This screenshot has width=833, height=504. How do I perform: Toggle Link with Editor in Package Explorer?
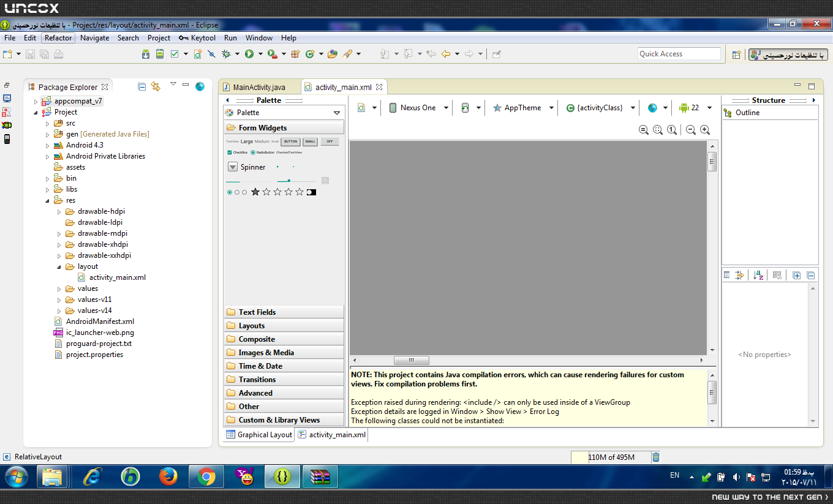point(156,86)
